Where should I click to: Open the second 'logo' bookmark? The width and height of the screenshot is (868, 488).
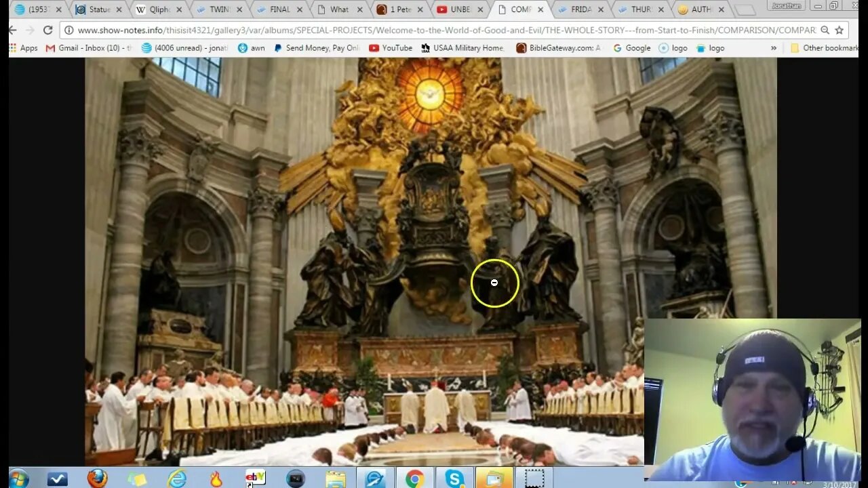[x=709, y=48]
